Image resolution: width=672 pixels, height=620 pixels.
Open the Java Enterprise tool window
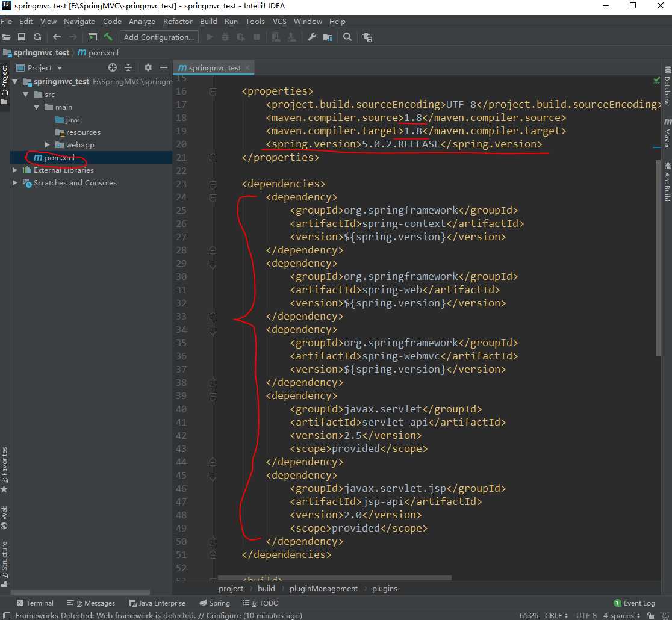coord(157,603)
